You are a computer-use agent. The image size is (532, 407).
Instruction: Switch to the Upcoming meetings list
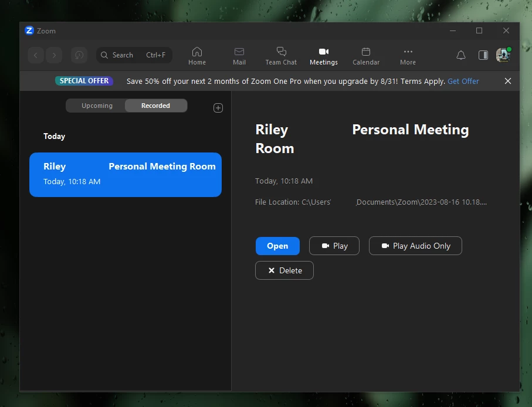(x=97, y=106)
